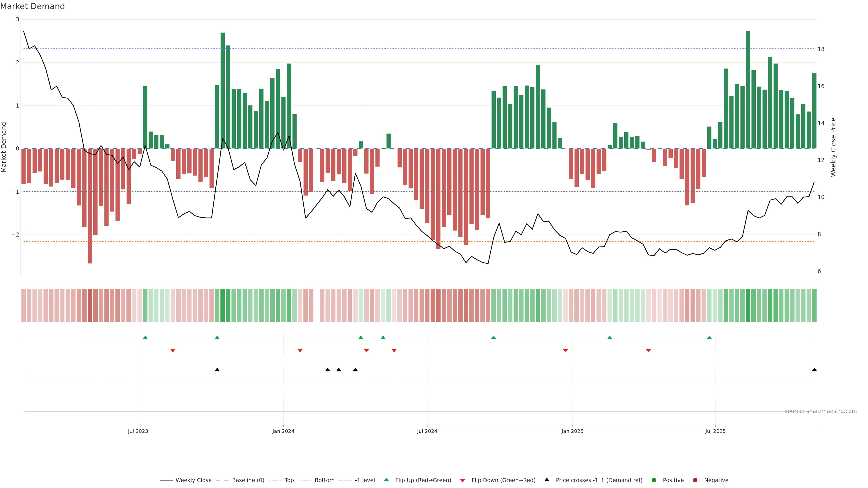
Task: Click first green flip-up marker after Jul 2023
Action: click(145, 338)
